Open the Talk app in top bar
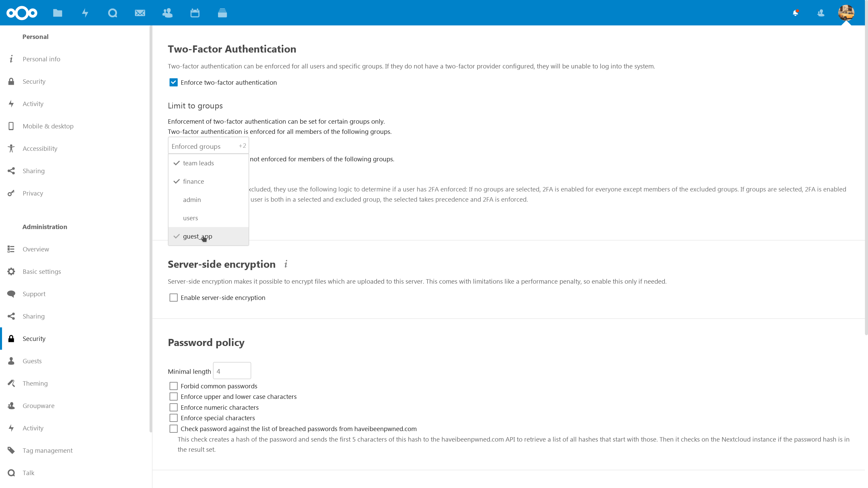The image size is (868, 488). (x=113, y=13)
